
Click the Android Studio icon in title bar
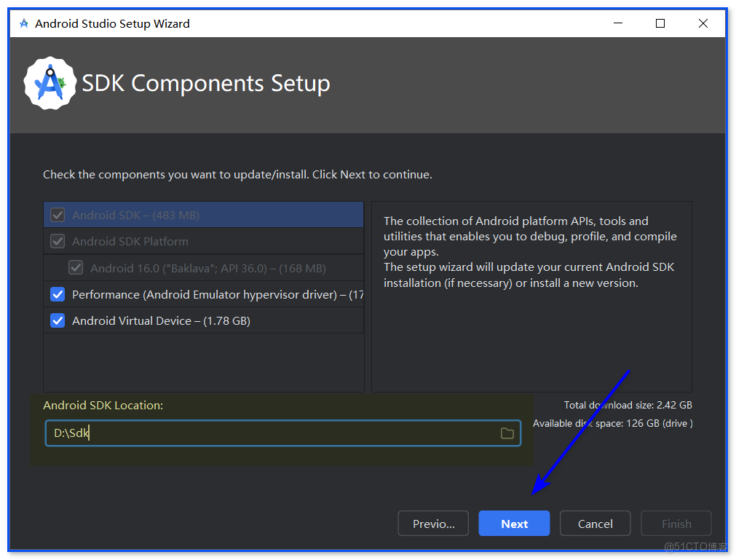click(23, 23)
